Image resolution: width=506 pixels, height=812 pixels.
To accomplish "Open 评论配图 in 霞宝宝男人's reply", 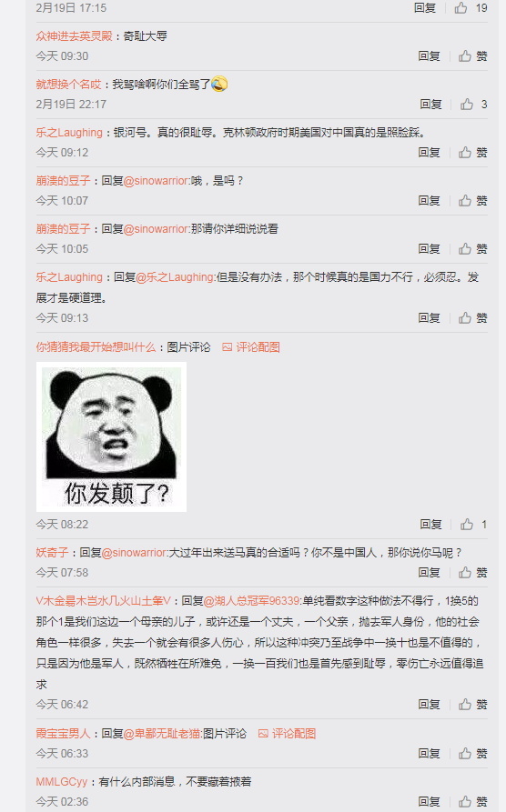I will tap(288, 733).
